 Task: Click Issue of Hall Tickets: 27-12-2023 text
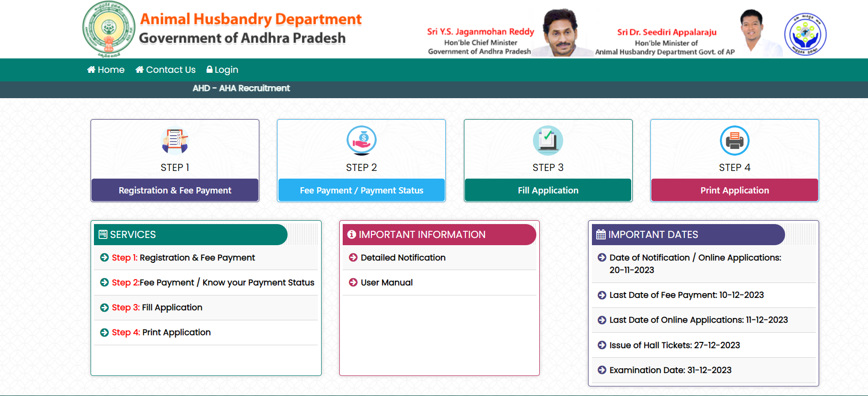click(675, 345)
